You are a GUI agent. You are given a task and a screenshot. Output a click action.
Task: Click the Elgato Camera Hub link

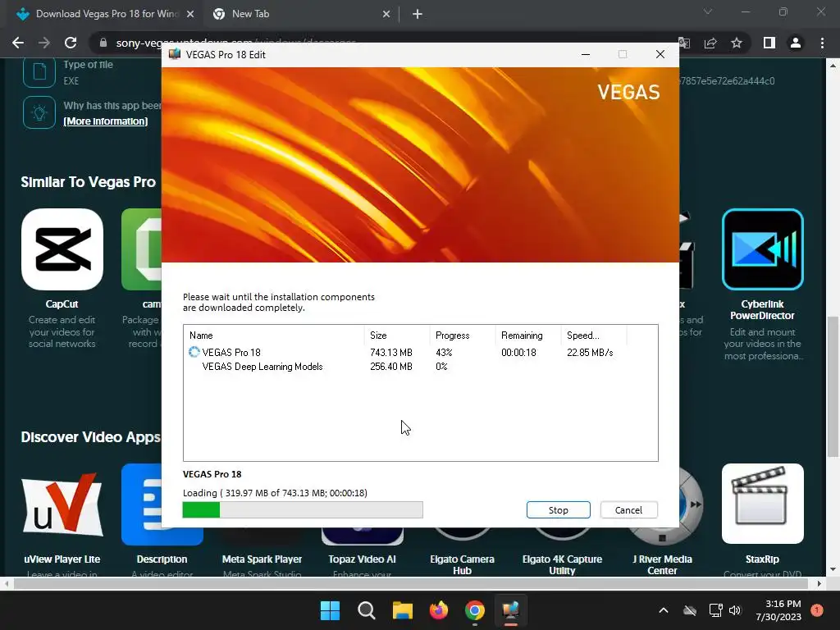(x=463, y=564)
